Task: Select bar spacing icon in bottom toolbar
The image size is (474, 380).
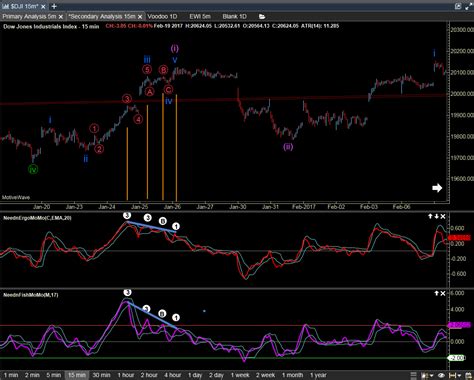Action: tap(453, 375)
